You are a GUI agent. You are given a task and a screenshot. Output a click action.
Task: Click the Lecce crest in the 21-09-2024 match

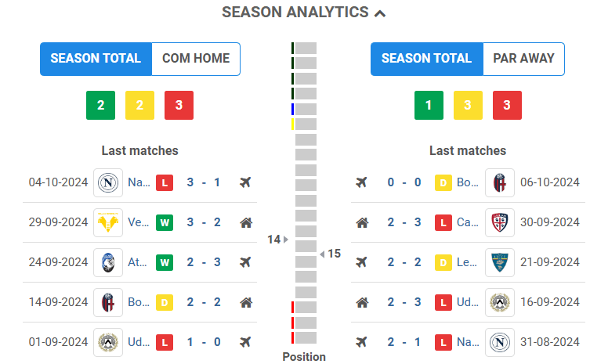pos(499,263)
